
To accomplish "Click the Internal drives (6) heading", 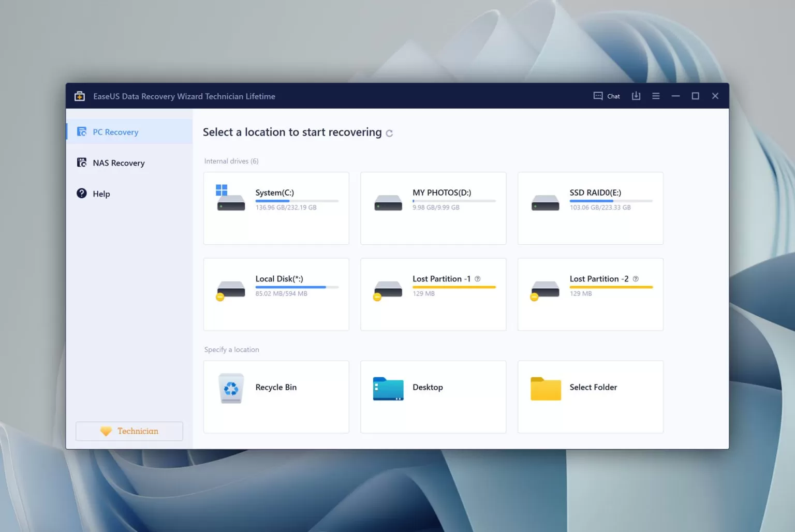I will pyautogui.click(x=231, y=161).
